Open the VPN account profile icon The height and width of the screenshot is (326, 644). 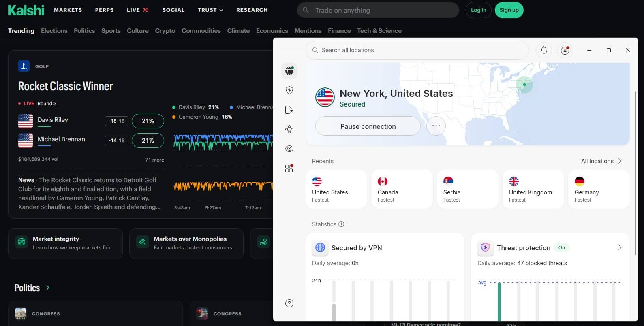(565, 50)
